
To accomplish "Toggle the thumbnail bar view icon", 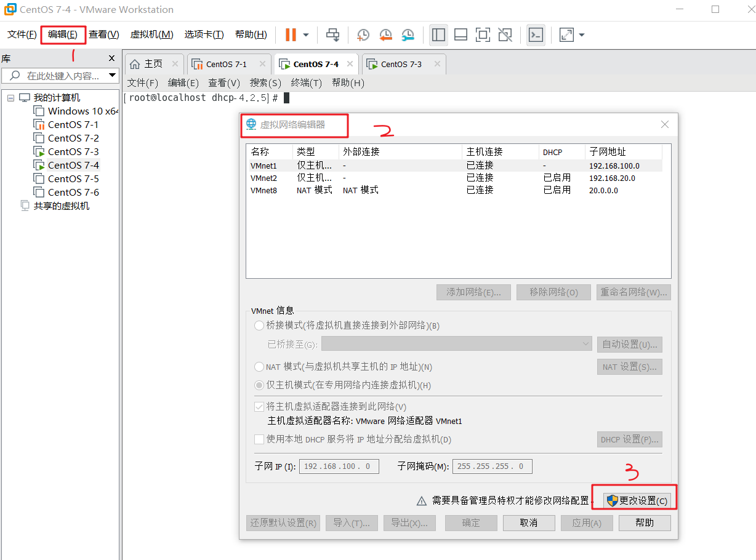I will [460, 35].
